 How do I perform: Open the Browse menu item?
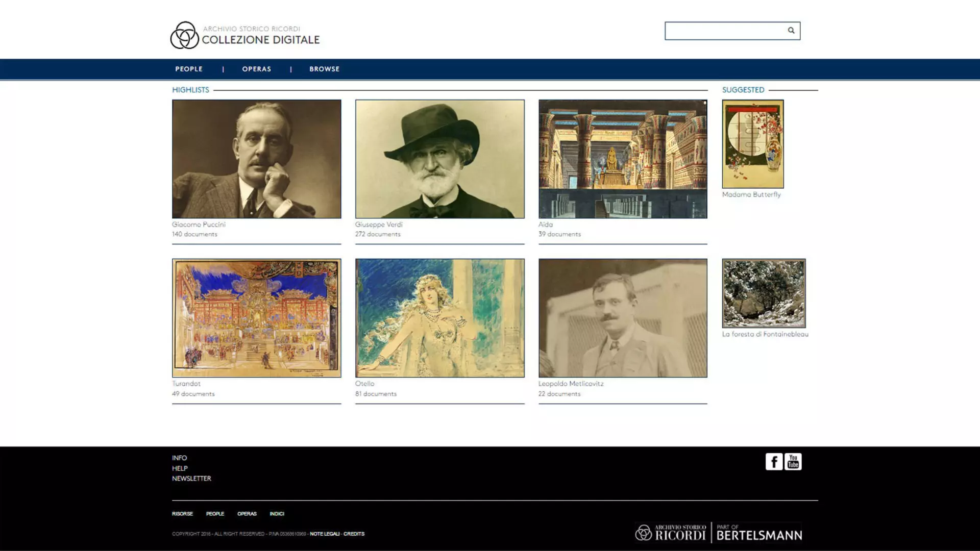[x=324, y=69]
